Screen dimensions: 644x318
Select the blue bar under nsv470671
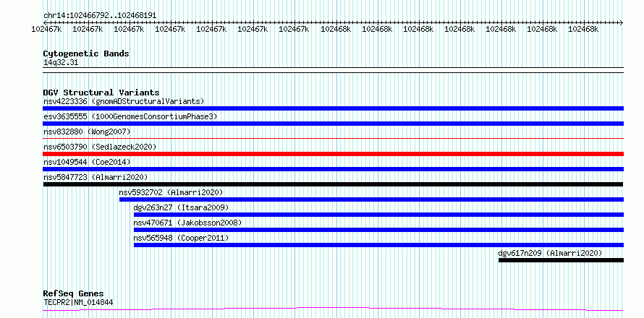coord(378,230)
